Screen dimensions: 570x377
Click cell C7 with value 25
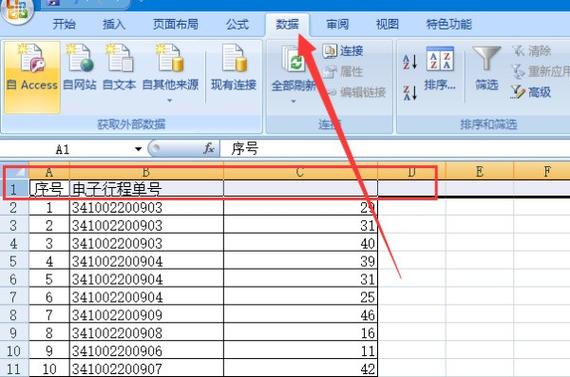tap(300, 297)
